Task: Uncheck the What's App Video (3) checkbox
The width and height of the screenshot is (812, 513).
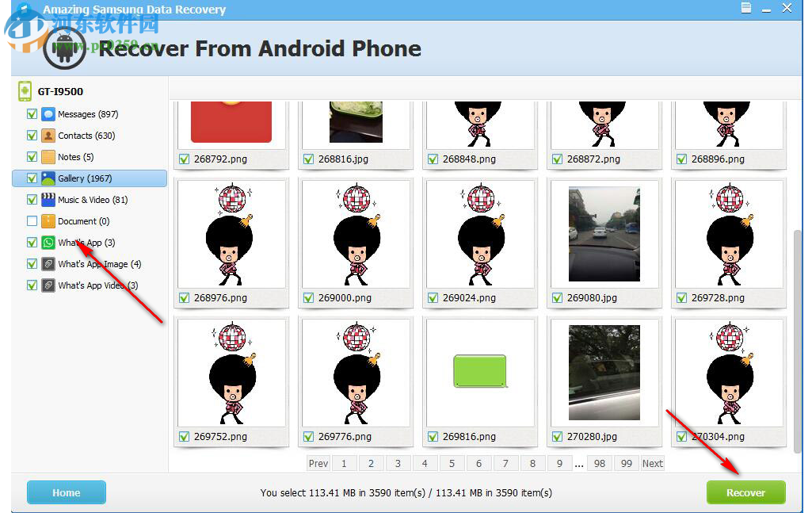Action: click(x=32, y=285)
